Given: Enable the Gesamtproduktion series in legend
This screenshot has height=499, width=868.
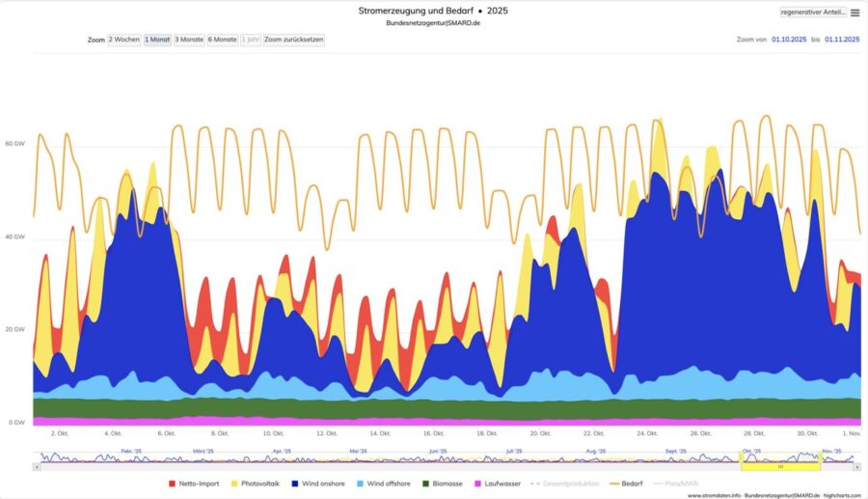Looking at the screenshot, I should pyautogui.click(x=569, y=483).
